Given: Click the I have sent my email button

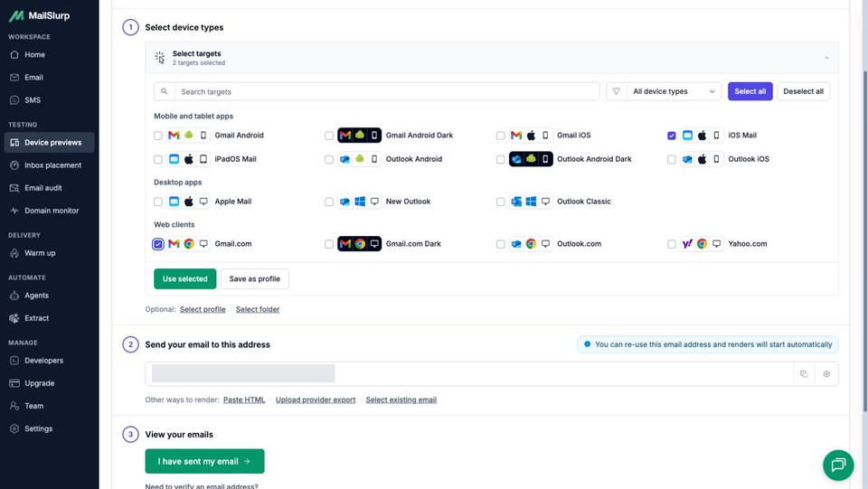Looking at the screenshot, I should pyautogui.click(x=205, y=461).
